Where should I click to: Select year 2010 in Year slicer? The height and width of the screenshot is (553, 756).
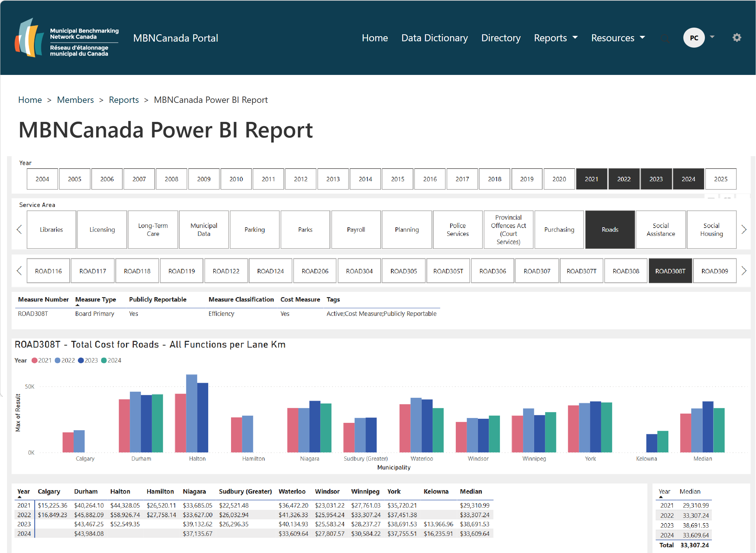pos(236,179)
